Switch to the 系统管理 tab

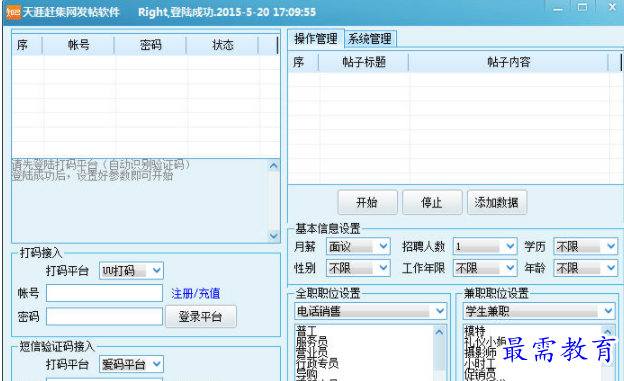tap(370, 39)
